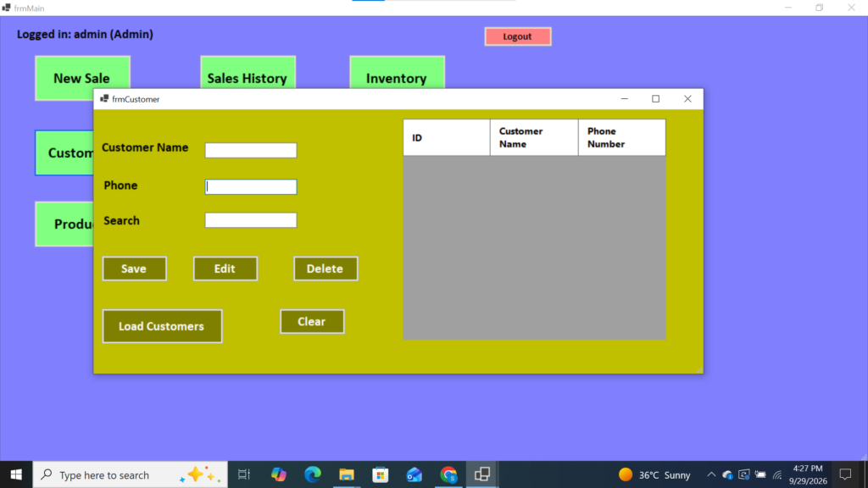The width and height of the screenshot is (868, 488).
Task: Click Logout in the frmMain window
Action: [518, 36]
